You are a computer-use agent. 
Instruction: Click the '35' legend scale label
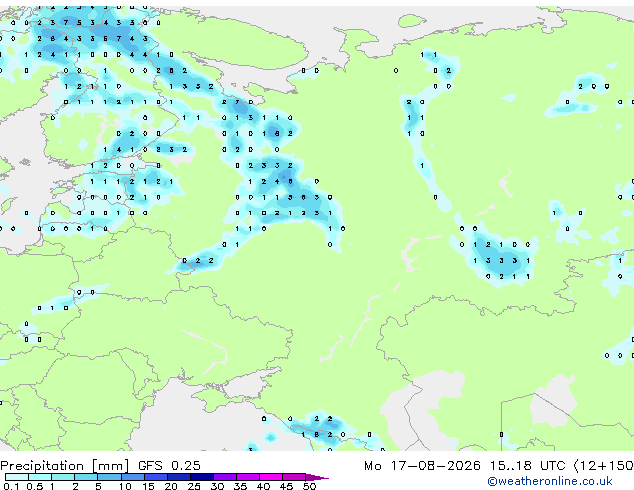(240, 486)
